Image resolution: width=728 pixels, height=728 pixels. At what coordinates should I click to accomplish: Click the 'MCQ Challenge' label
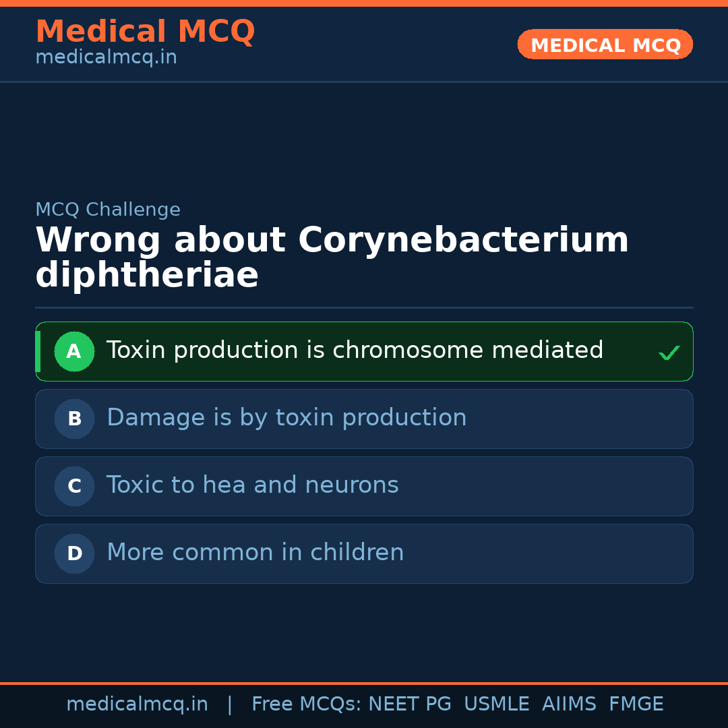(x=108, y=210)
